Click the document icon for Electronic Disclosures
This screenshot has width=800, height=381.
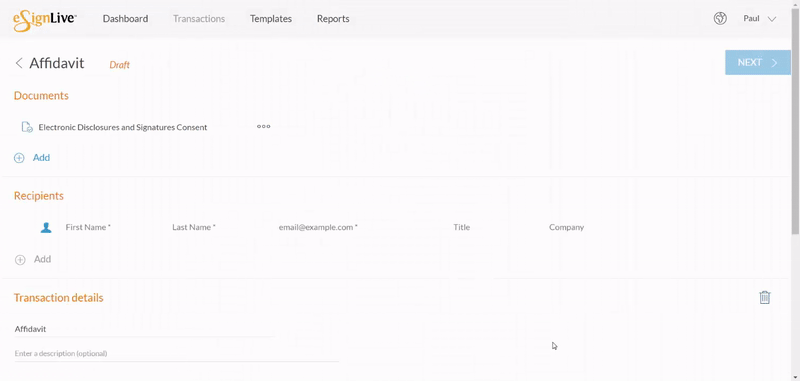tap(27, 127)
